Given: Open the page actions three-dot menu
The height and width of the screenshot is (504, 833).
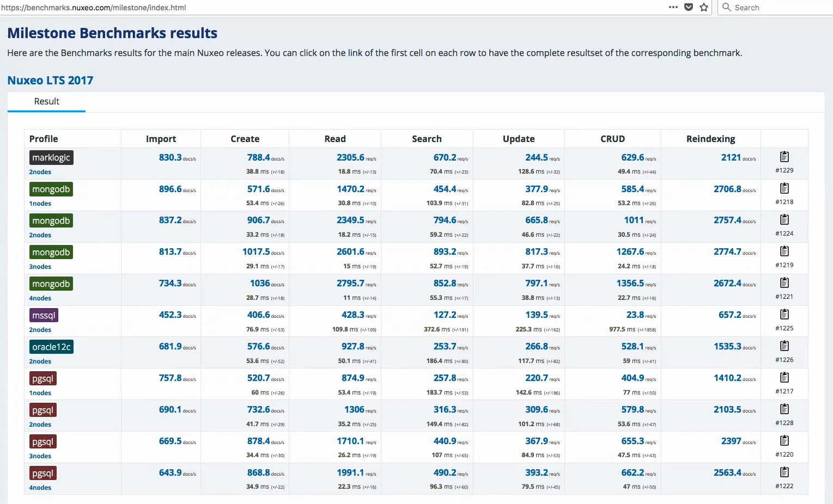Looking at the screenshot, I should tap(673, 8).
